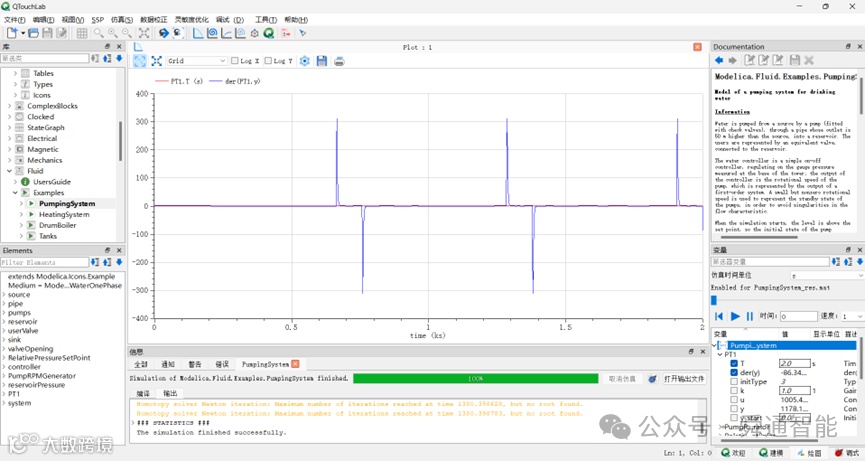
Task: Rewind simulation to start
Action: pyautogui.click(x=719, y=316)
